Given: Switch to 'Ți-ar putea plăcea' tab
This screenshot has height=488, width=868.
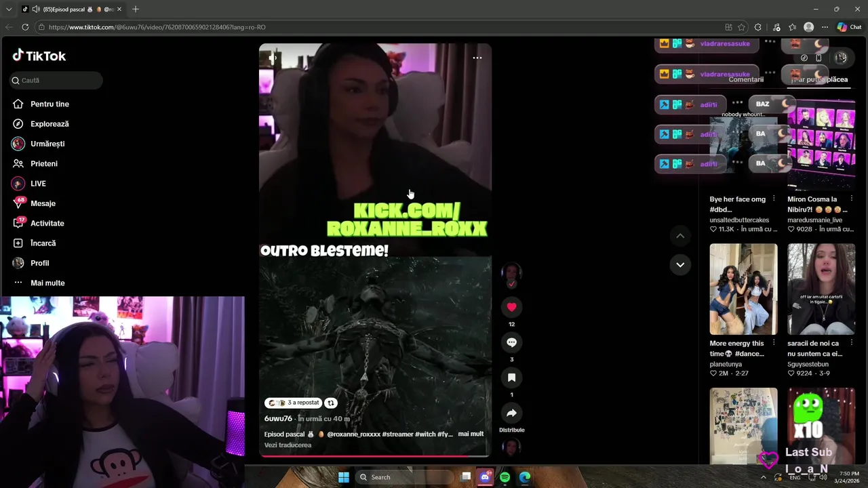Looking at the screenshot, I should 819,79.
